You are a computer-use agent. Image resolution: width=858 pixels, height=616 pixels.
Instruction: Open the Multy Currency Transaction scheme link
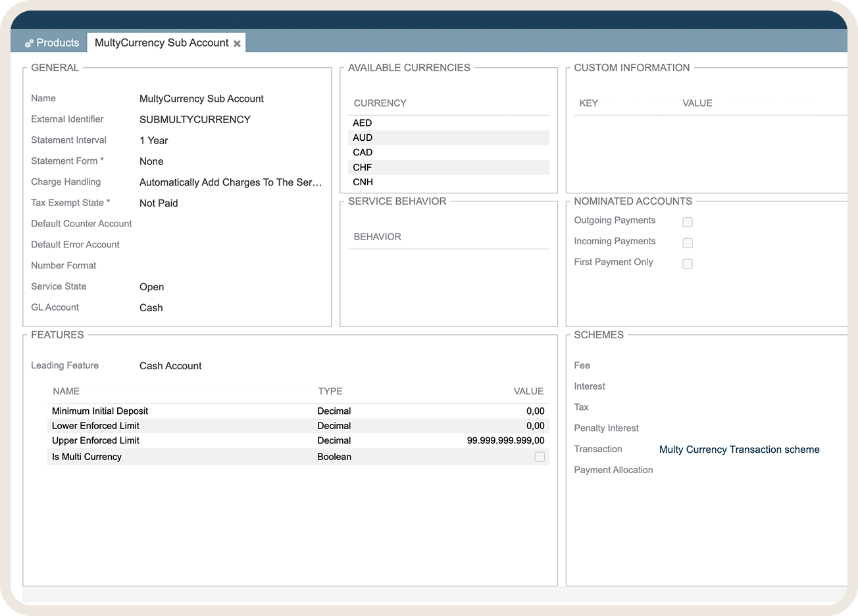(x=739, y=449)
